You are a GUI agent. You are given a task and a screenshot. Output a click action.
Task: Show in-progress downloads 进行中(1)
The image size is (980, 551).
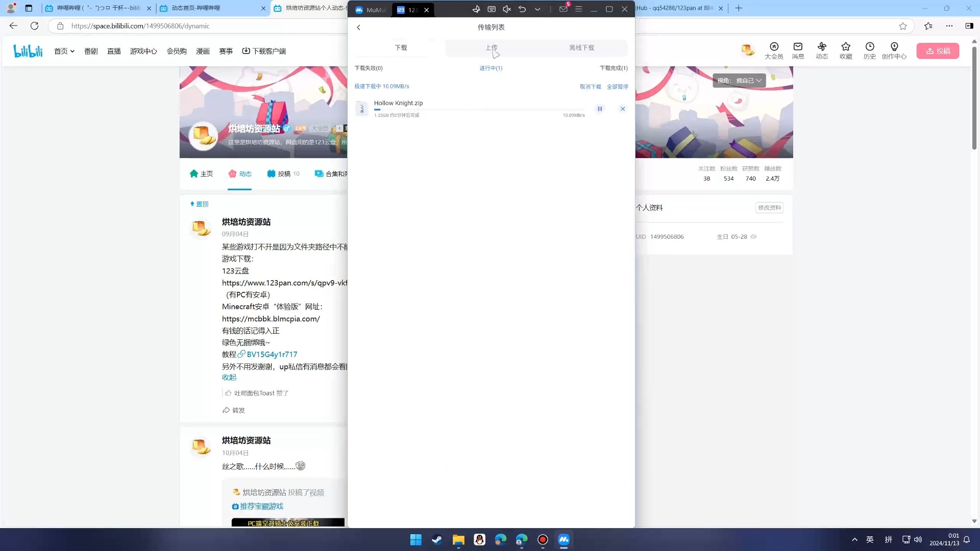point(491,68)
